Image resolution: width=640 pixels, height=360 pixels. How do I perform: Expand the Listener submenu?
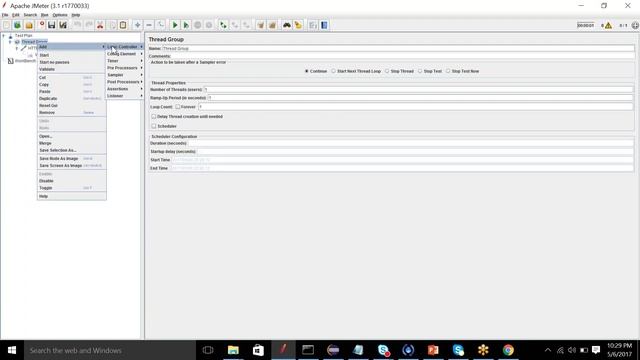point(125,96)
